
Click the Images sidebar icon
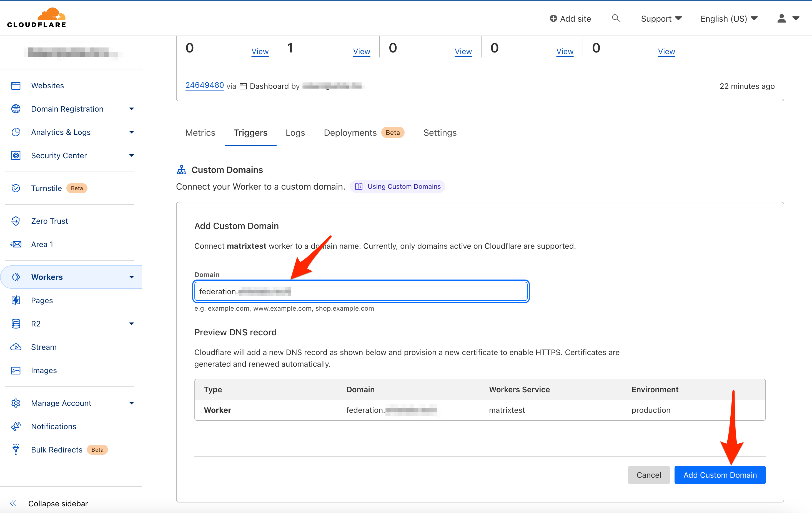pyautogui.click(x=16, y=370)
